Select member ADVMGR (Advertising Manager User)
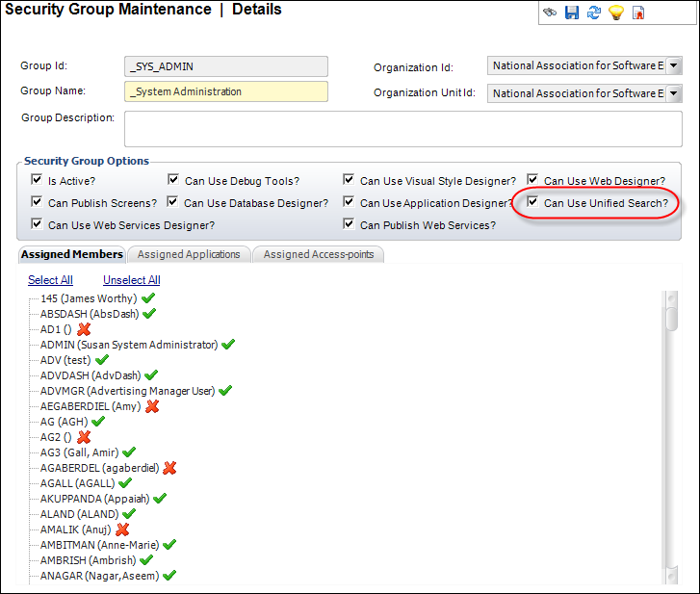 128,391
